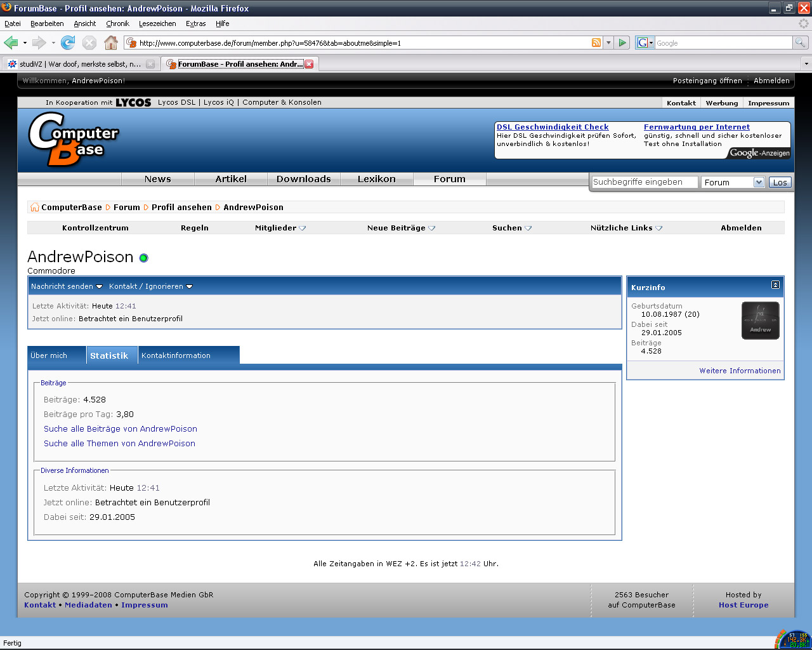Open the Nachricht senden dropdown
This screenshot has width=812, height=650.
[67, 286]
